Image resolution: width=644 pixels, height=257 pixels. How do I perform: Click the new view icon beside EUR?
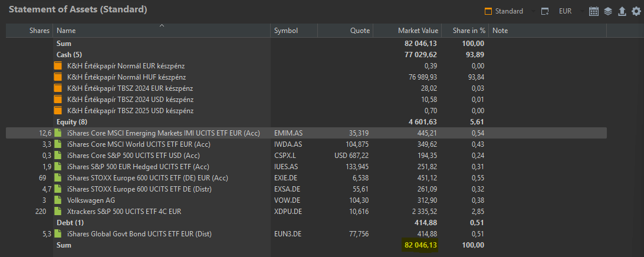click(x=545, y=12)
